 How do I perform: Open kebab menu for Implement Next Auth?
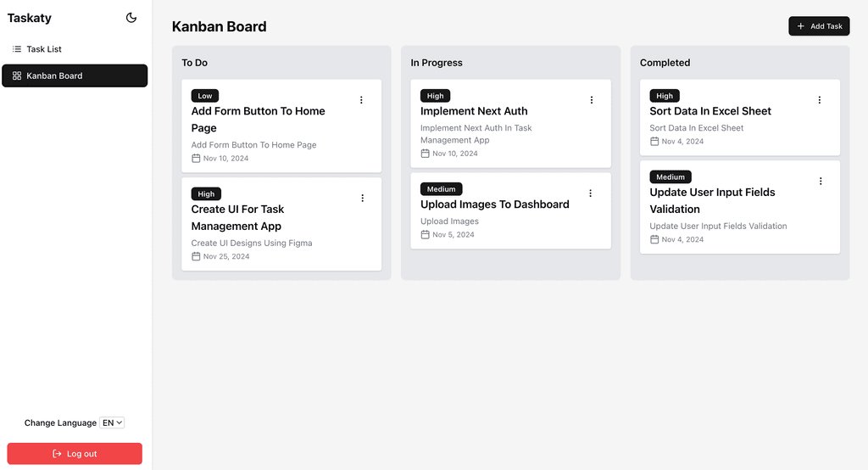(x=591, y=100)
